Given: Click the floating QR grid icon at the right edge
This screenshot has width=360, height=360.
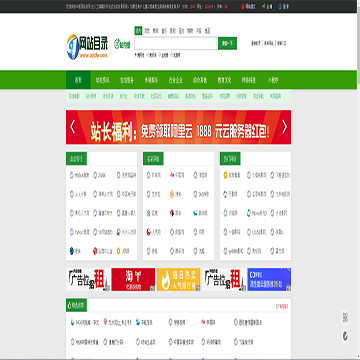Looking at the screenshot, I should (345, 318).
